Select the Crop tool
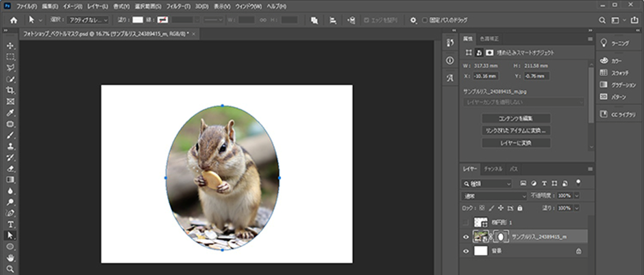Image resolution: width=644 pixels, height=275 pixels. 10,90
